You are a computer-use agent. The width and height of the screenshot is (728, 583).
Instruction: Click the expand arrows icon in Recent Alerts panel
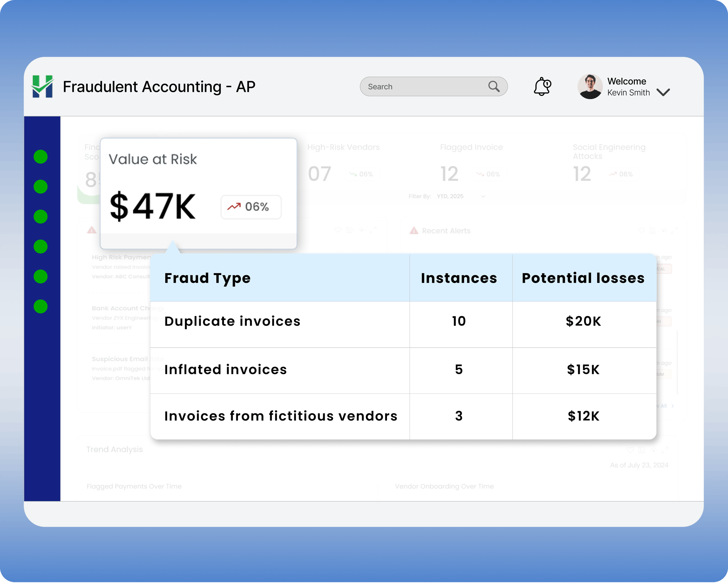coord(674,231)
